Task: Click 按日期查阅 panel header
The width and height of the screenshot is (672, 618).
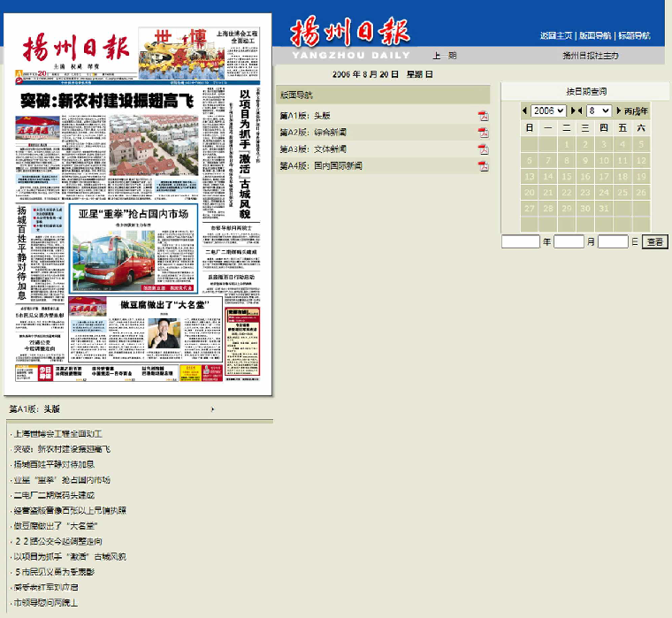Action: (585, 92)
